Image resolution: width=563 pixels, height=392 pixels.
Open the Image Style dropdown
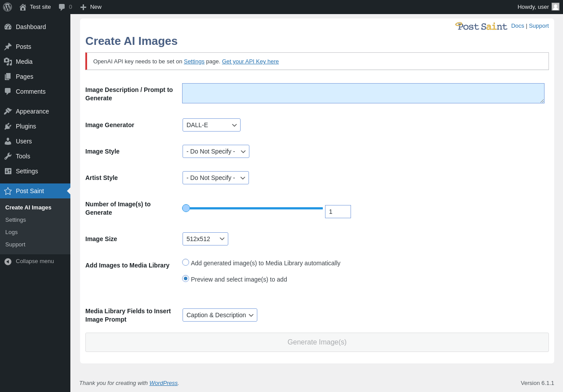tap(216, 151)
